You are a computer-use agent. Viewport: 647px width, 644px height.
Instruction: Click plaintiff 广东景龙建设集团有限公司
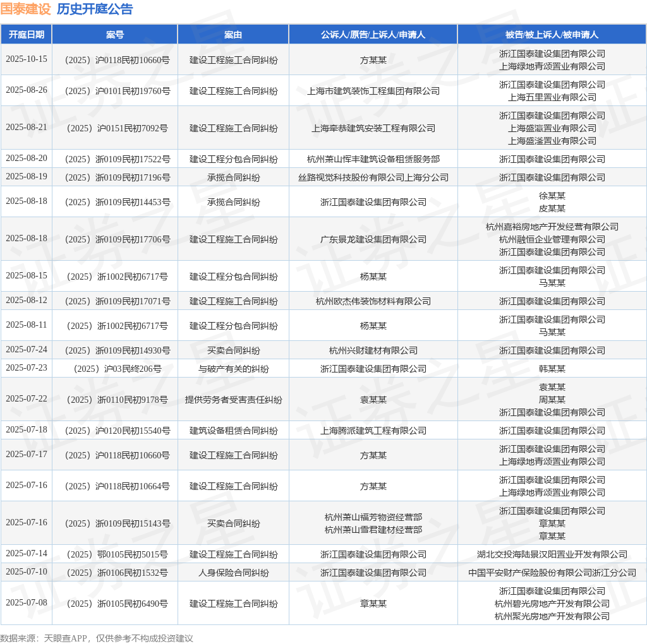(x=373, y=239)
